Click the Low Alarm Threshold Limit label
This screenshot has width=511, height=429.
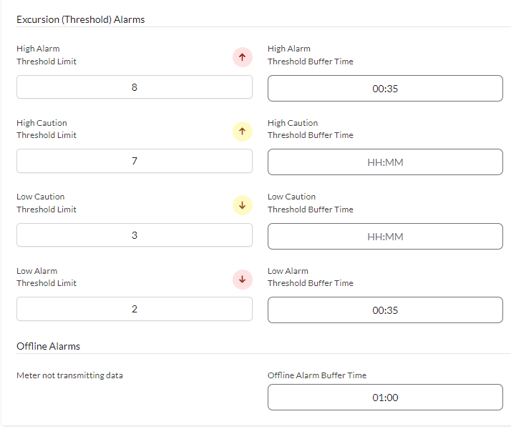46,277
